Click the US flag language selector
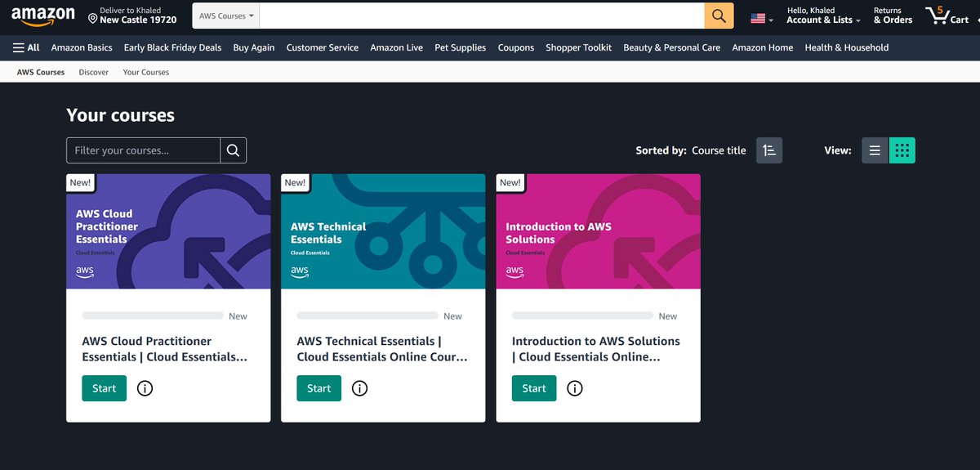This screenshot has width=980, height=470. tap(761, 18)
